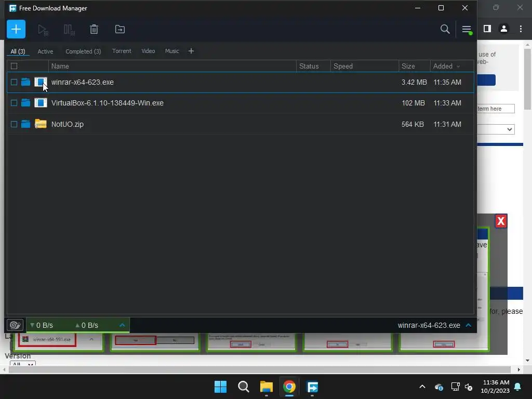This screenshot has height=399, width=532.
Task: Switch to Free Download Manager taskbar icon
Action: click(x=312, y=387)
